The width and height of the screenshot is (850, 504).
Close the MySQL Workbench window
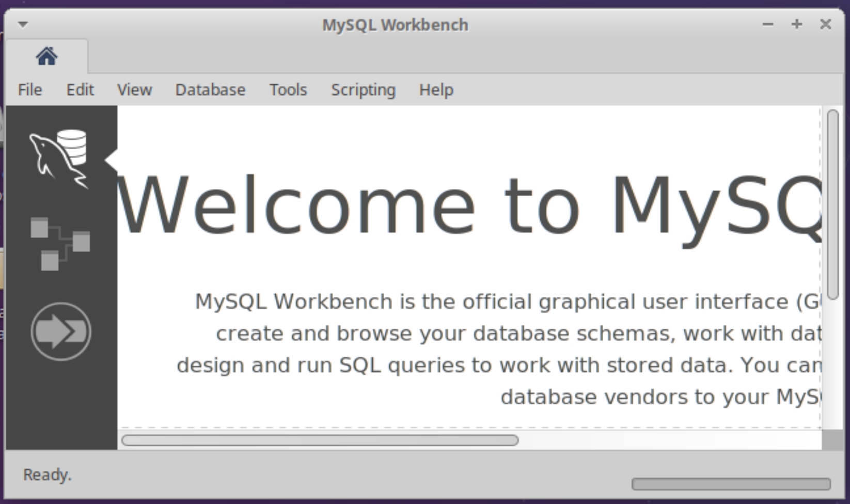[x=825, y=24]
